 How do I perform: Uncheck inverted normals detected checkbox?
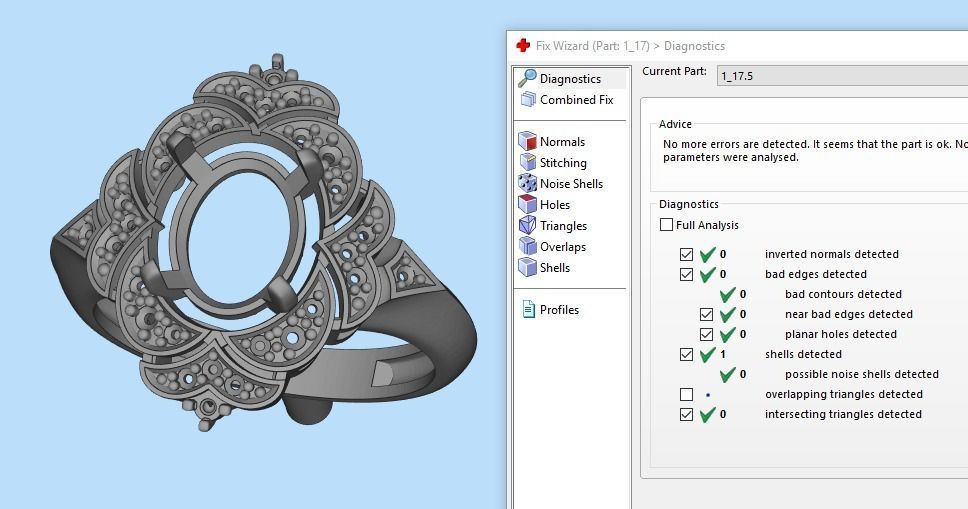click(x=686, y=254)
